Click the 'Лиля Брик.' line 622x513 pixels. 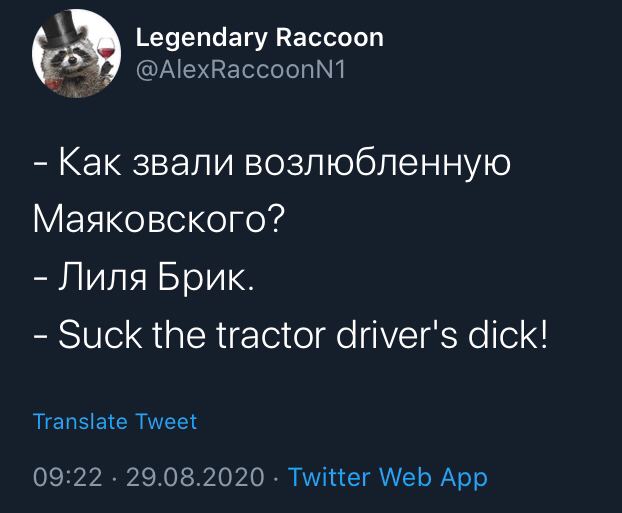(144, 276)
